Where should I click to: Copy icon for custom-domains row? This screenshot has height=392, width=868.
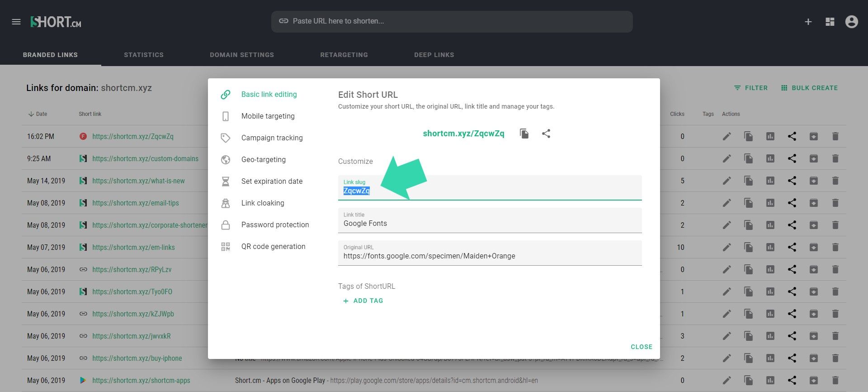click(749, 158)
